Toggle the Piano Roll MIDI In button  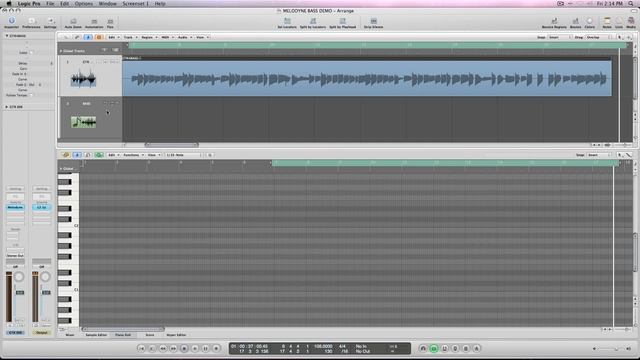[x=88, y=155]
